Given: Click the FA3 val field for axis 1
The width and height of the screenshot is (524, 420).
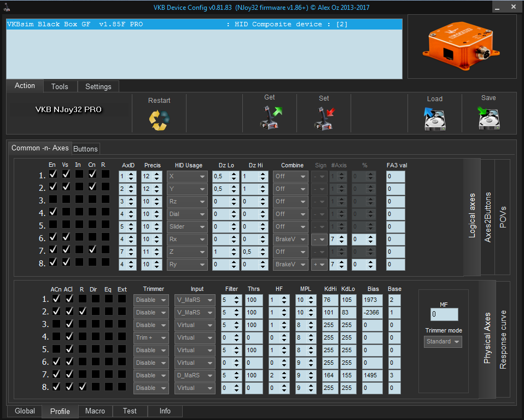Looking at the screenshot, I should tap(395, 177).
